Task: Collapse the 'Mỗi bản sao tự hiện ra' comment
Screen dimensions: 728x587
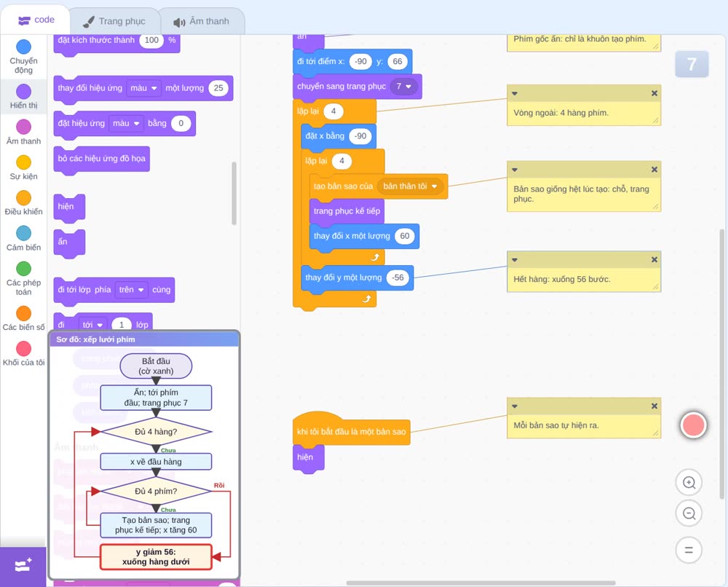Action: coord(515,406)
